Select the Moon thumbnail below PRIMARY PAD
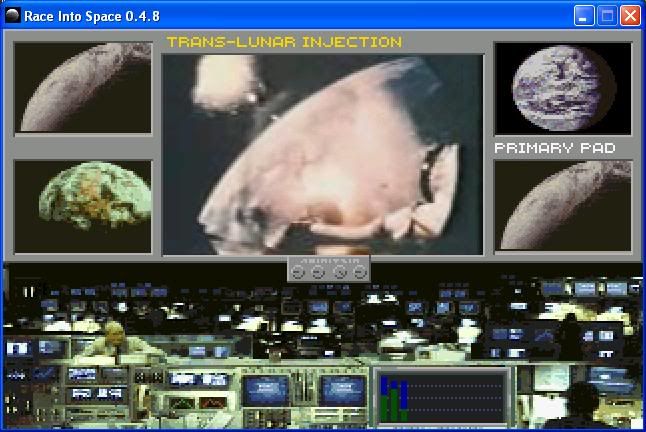The height and width of the screenshot is (432, 646). click(563, 205)
